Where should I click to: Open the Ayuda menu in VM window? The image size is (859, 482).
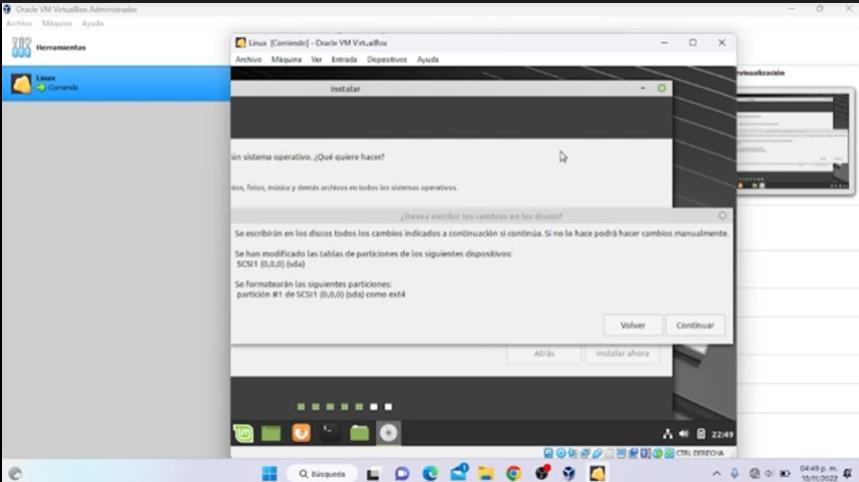(x=428, y=59)
